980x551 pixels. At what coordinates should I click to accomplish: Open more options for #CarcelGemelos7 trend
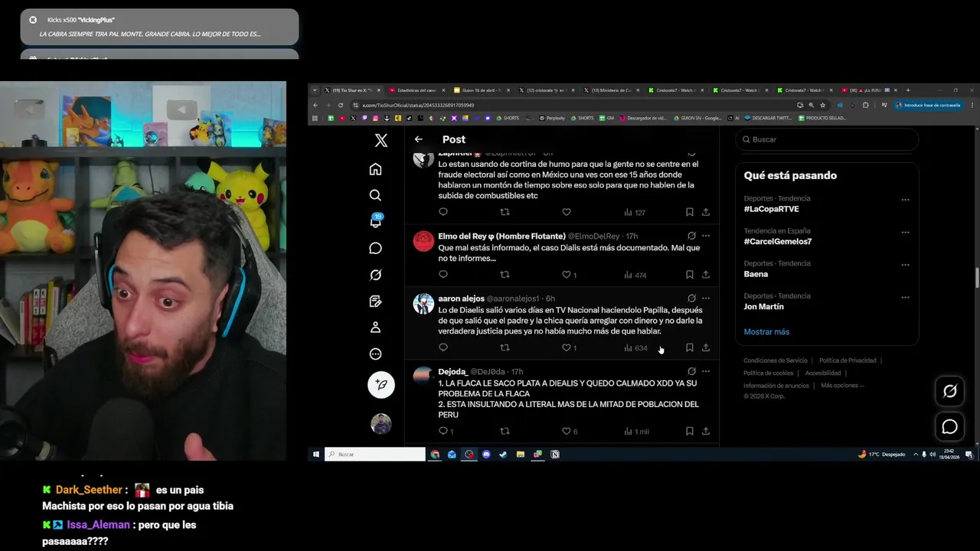click(x=905, y=233)
